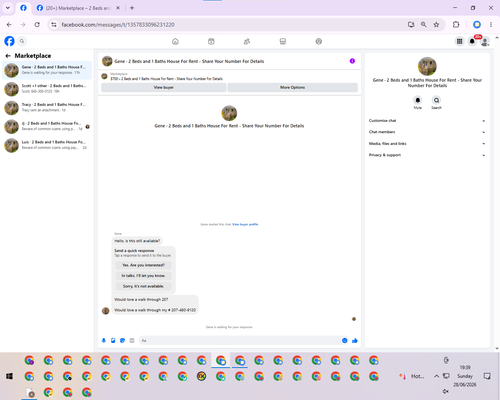Screen dimensions: 500x400
Task: Open the Chrome extensions puzzle icon
Action: click(456, 25)
